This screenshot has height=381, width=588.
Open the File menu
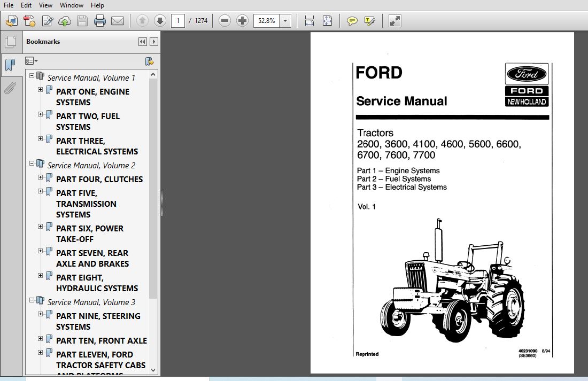point(8,5)
